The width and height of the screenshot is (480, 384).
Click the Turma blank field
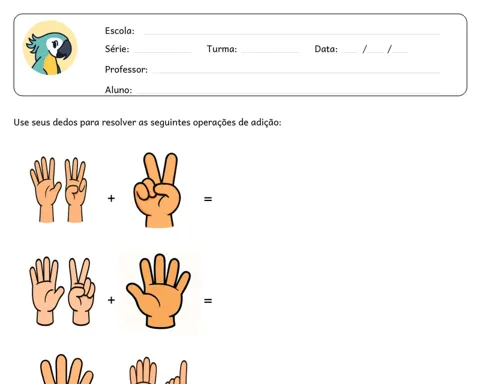(270, 51)
